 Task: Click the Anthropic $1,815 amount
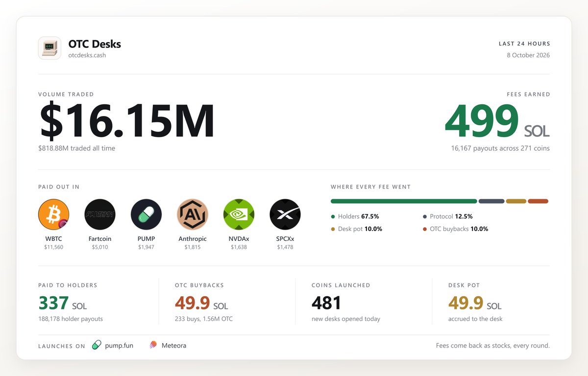(193, 247)
